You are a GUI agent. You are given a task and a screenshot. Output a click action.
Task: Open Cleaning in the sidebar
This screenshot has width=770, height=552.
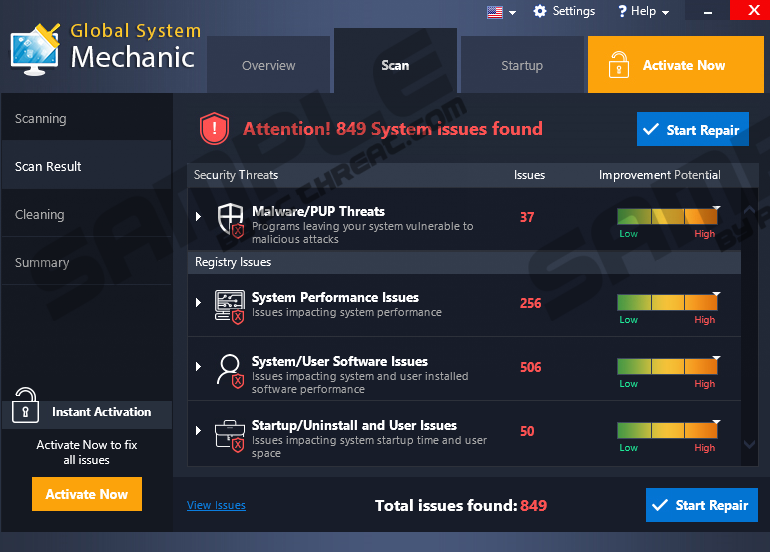(86, 214)
